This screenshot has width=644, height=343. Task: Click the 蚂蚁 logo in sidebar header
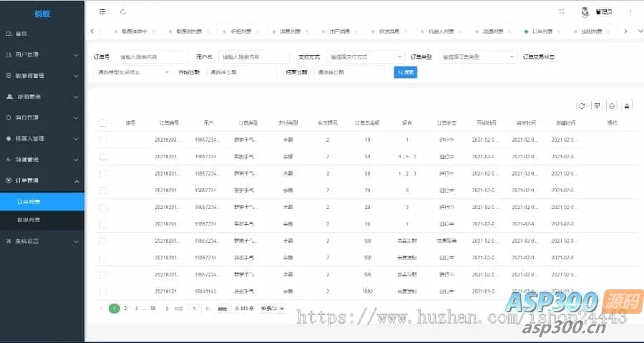pos(42,14)
